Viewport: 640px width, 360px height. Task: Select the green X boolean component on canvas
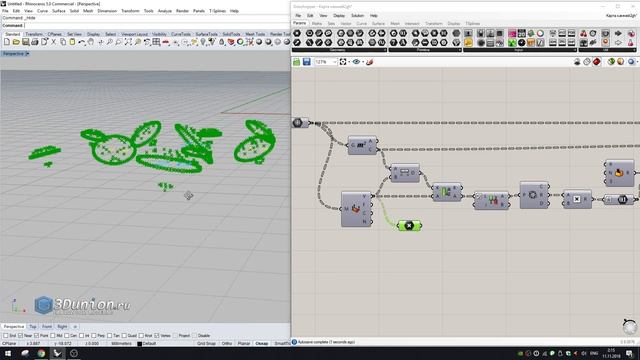(409, 225)
